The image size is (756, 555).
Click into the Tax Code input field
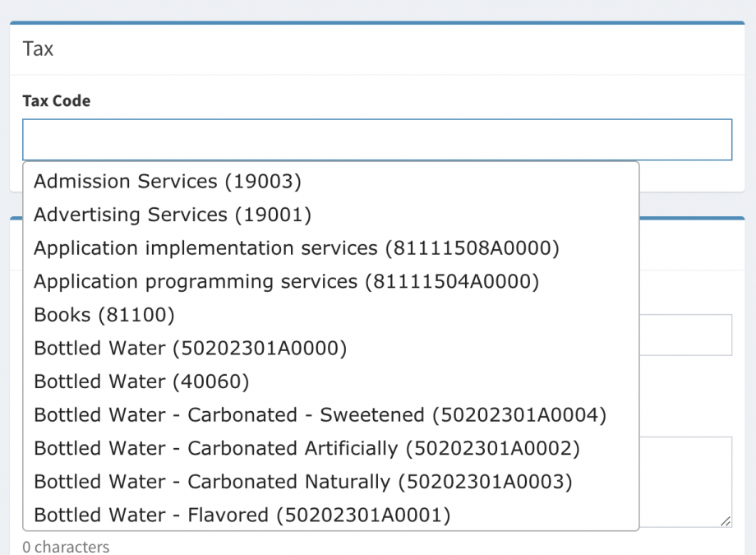point(376,140)
